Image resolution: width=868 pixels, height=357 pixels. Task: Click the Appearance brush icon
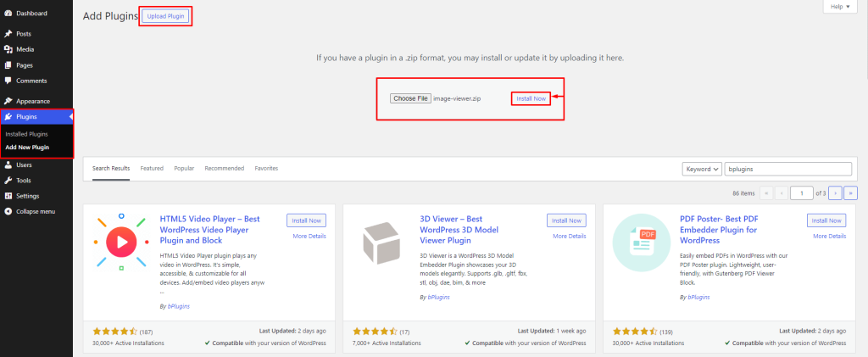coord(8,101)
